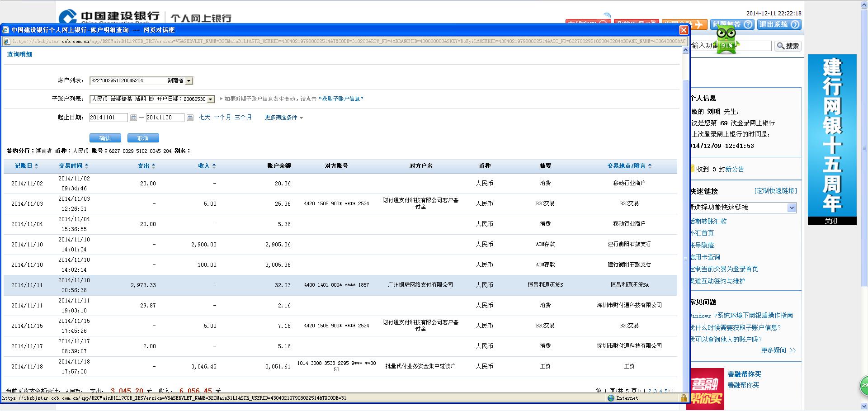Select the 一个月 date range shortcut
Image resolution: width=868 pixels, height=411 pixels.
pos(222,117)
